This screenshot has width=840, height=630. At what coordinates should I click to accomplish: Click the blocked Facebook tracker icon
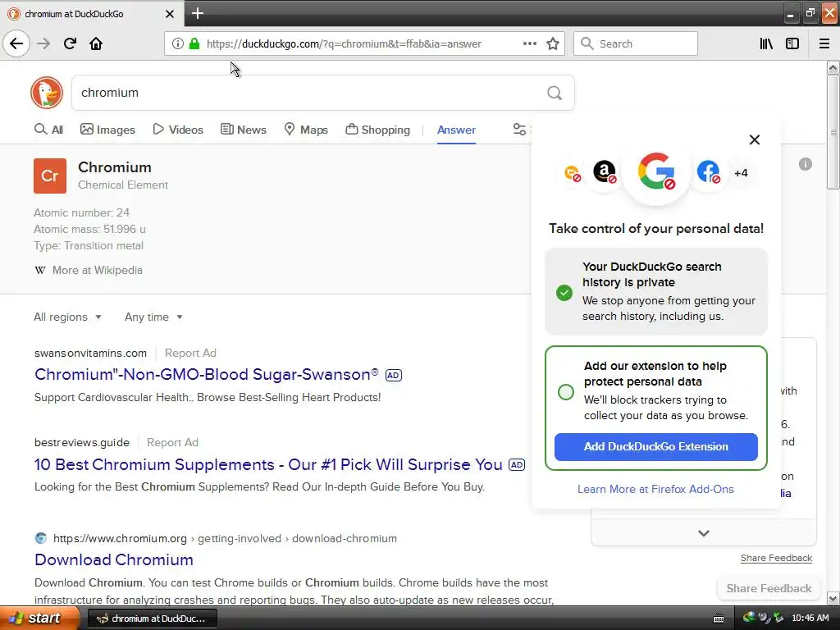(708, 172)
